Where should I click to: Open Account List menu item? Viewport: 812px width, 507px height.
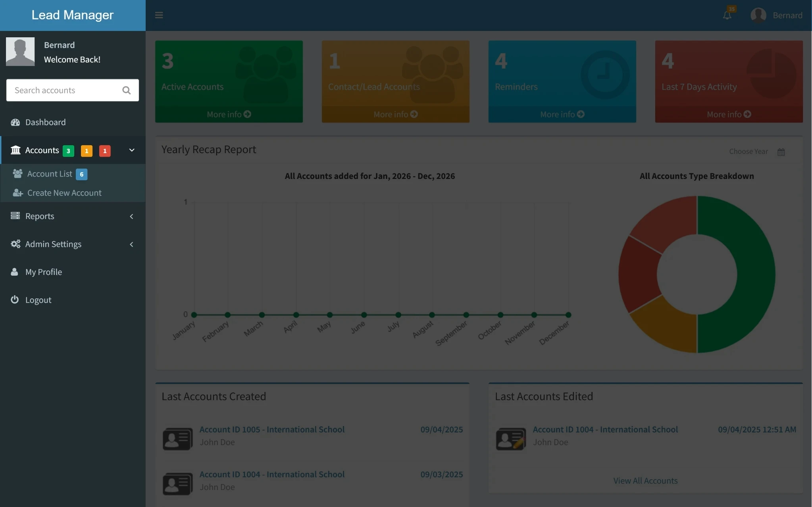click(50, 174)
